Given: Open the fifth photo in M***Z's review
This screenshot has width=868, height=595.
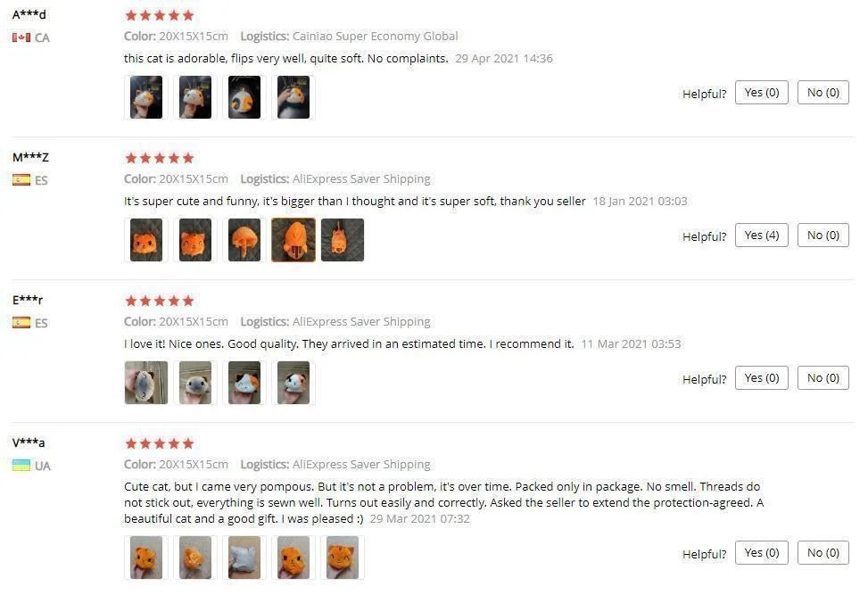Looking at the screenshot, I should click(x=342, y=240).
